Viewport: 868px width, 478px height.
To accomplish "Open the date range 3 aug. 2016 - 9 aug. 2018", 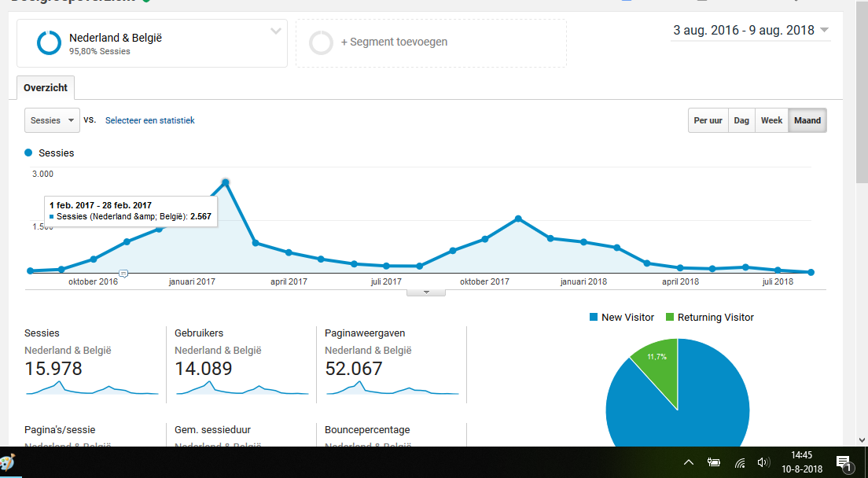I will click(751, 31).
